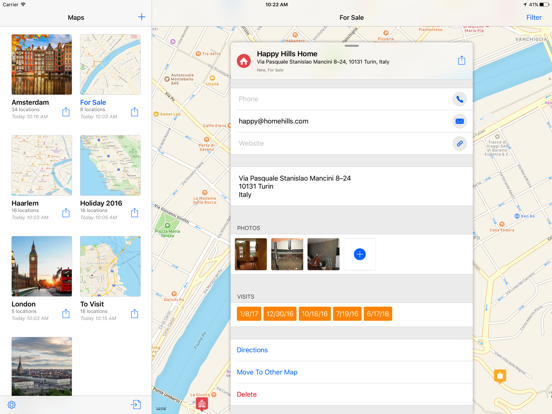Share the For Sale map
Image resolution: width=552 pixels, height=414 pixels.
pos(134,112)
